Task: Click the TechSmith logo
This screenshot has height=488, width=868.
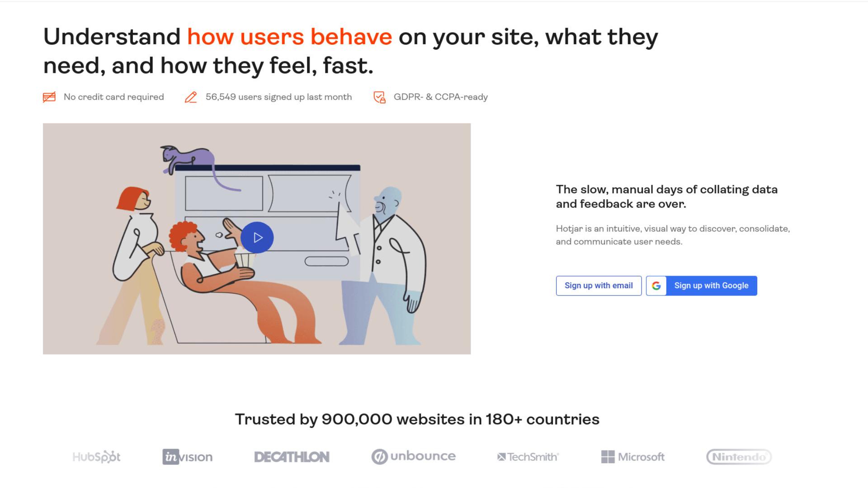Action: 528,457
